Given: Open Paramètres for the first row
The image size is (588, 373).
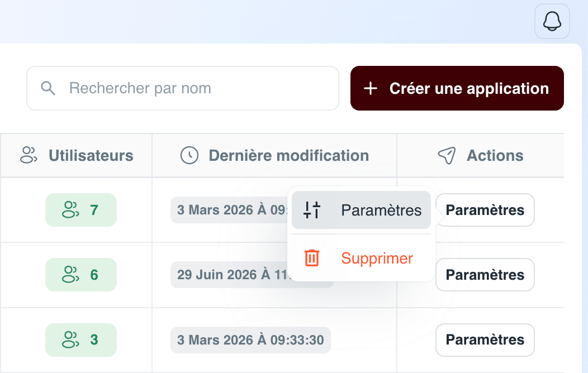Looking at the screenshot, I should (x=485, y=210).
